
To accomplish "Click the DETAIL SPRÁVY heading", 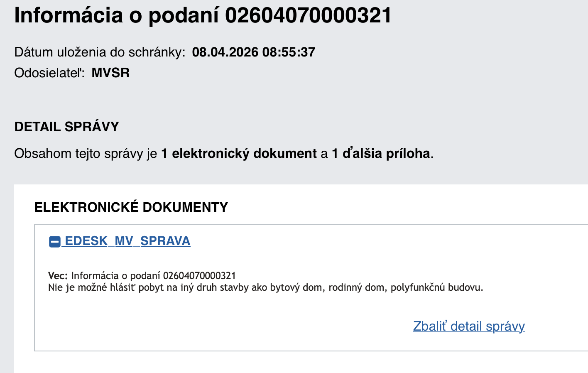I will (66, 127).
